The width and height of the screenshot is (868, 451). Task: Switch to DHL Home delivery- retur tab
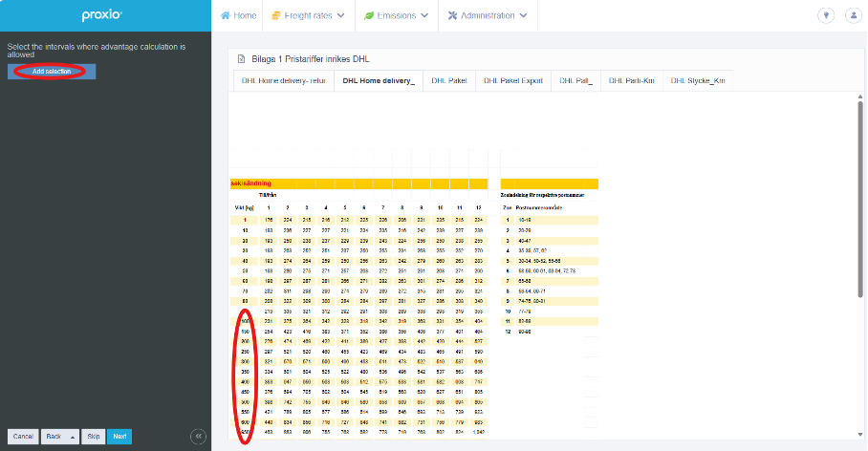(283, 81)
